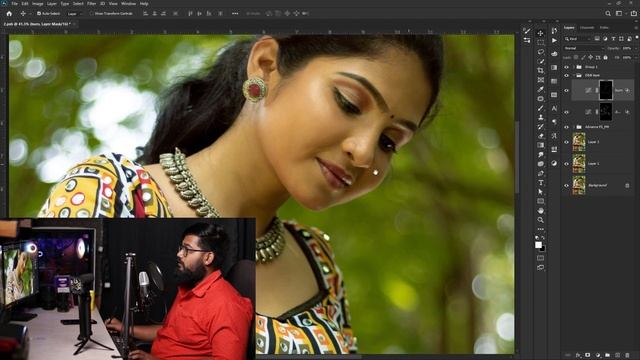Expand the Group 1 folder arrow
Image resolution: width=640 pixels, height=360 pixels.
(573, 67)
